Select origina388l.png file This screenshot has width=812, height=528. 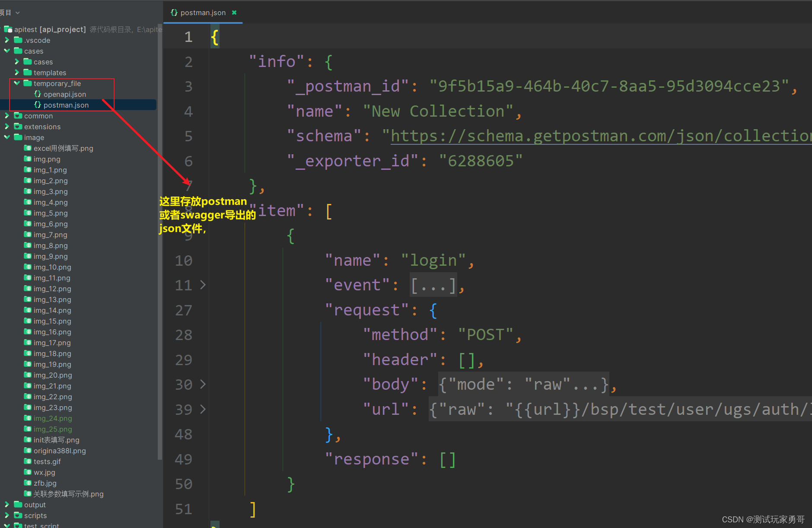tap(60, 451)
